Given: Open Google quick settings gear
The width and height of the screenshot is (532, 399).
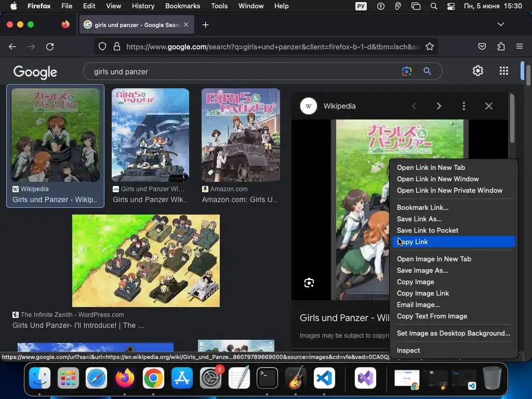Looking at the screenshot, I should point(478,71).
